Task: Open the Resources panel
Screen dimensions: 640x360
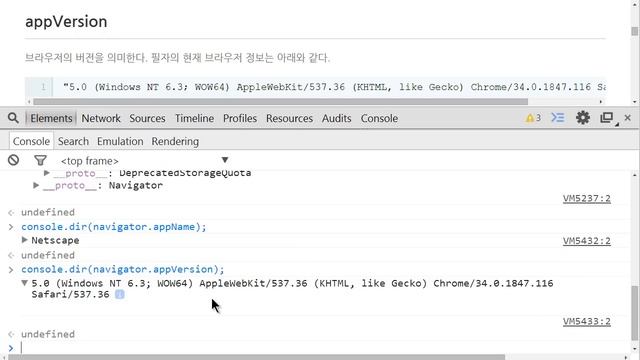Action: click(x=289, y=118)
